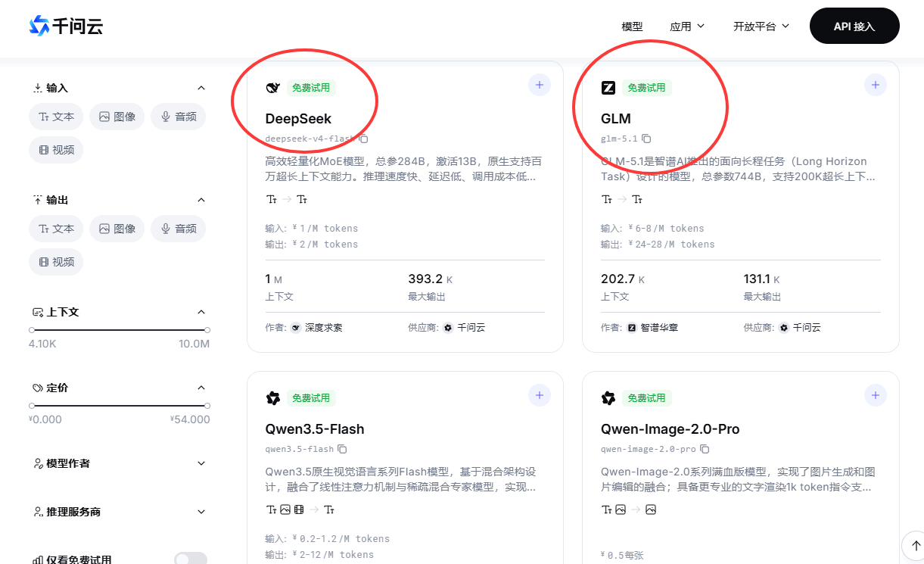Expand the 推理服务商 filter section
Viewport: 924px width, 564px height.
point(201,512)
